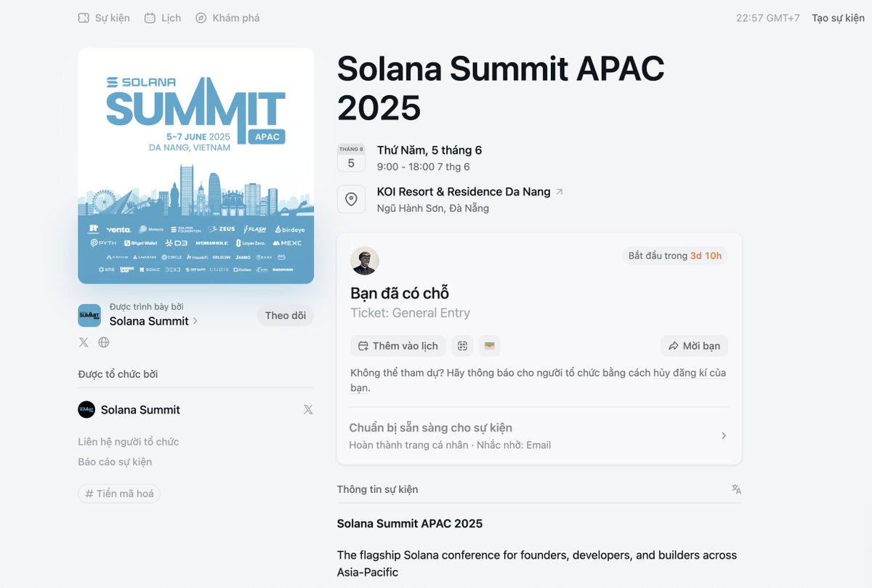Viewport: 872px width, 588px height.
Task: Click the Khám phá compass icon
Action: click(201, 17)
